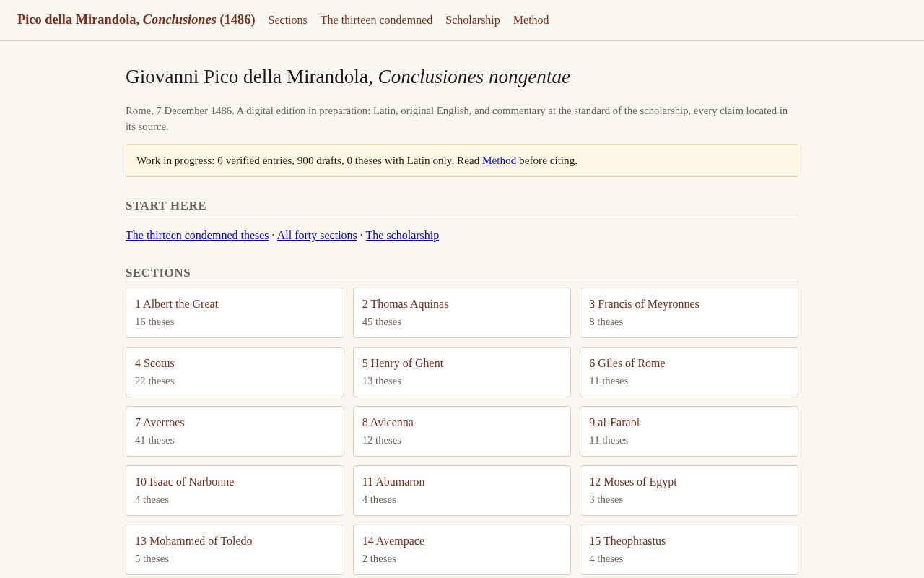The height and width of the screenshot is (578, 924).
Task: Select the 3 Francis of Meyronnes card
Action: pyautogui.click(x=689, y=313)
